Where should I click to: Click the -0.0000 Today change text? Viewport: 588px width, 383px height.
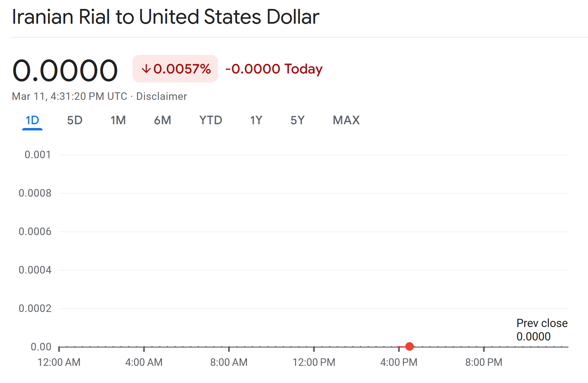pos(274,69)
